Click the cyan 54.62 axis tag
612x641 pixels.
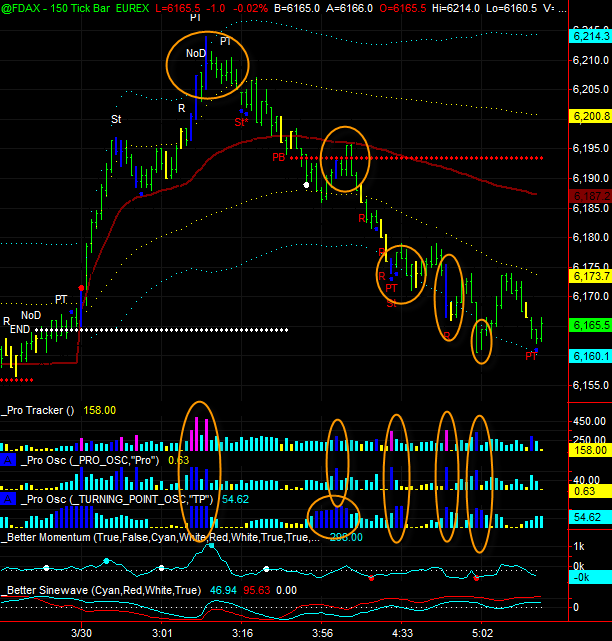coord(588,517)
